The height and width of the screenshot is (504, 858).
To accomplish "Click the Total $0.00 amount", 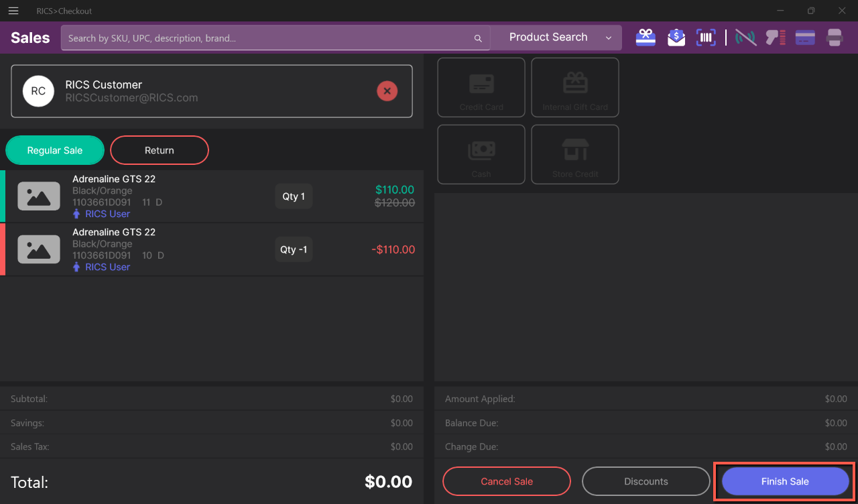I will pos(389,481).
